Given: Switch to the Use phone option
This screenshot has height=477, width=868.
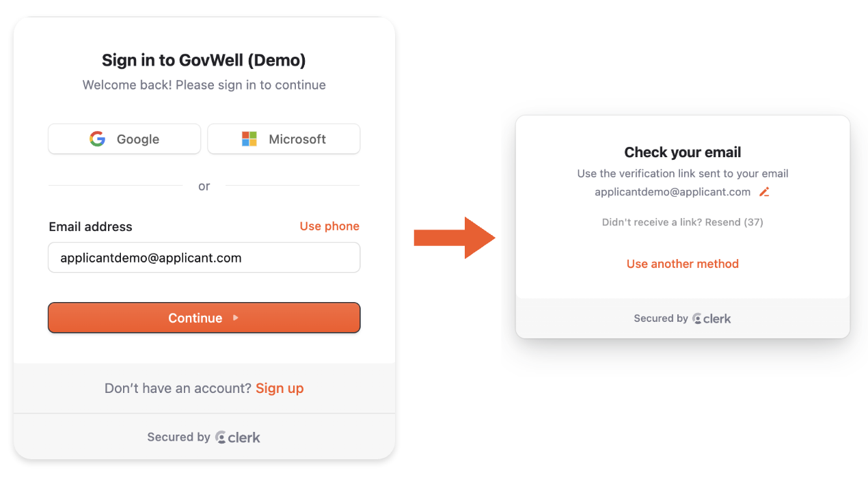Looking at the screenshot, I should [329, 226].
